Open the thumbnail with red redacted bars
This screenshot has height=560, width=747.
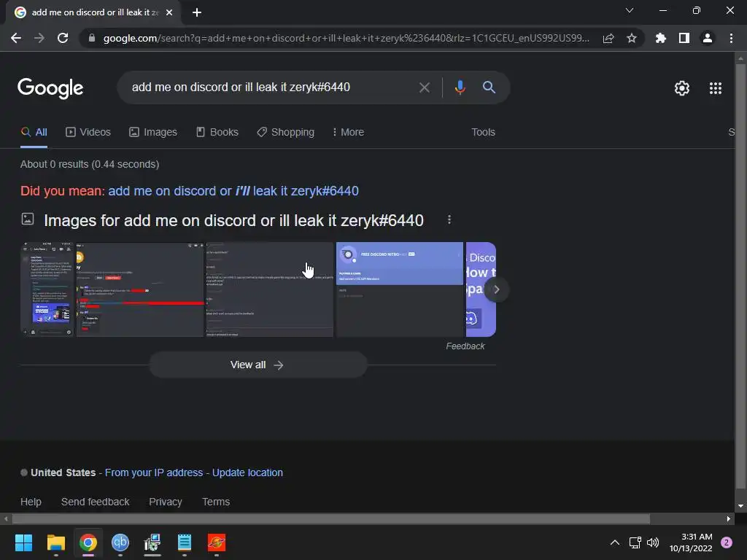click(140, 289)
